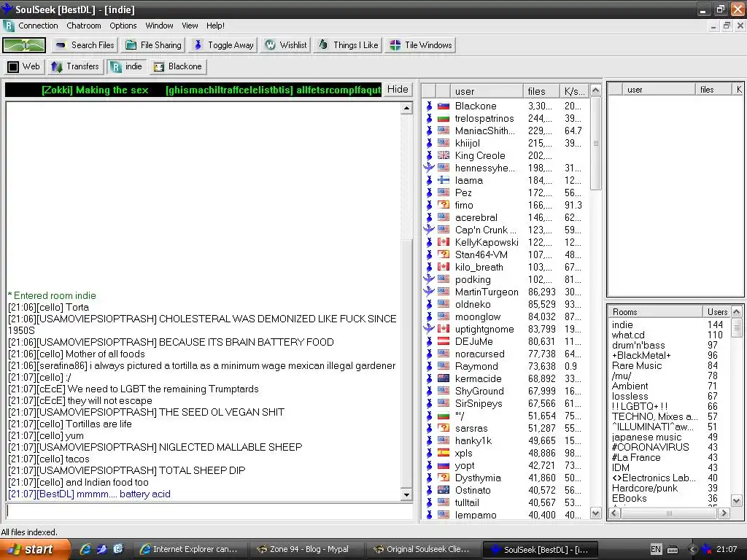Click right scroll arrow of Rooms list

(724, 513)
